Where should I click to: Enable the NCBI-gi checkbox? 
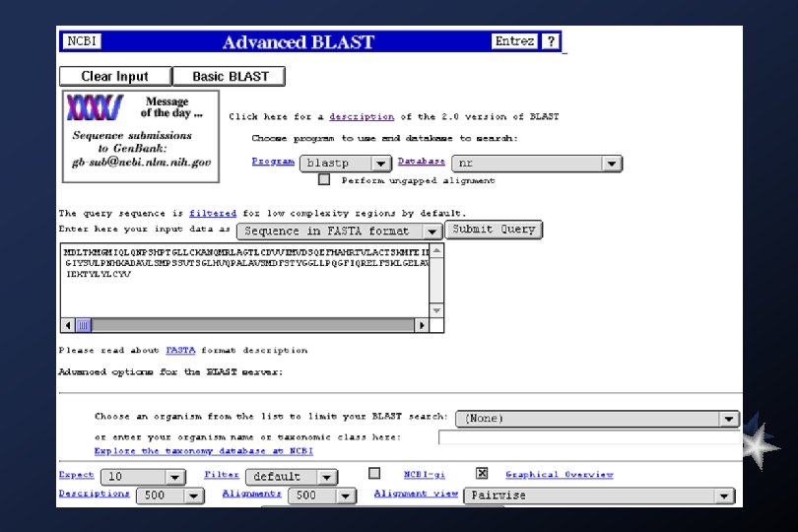click(374, 474)
